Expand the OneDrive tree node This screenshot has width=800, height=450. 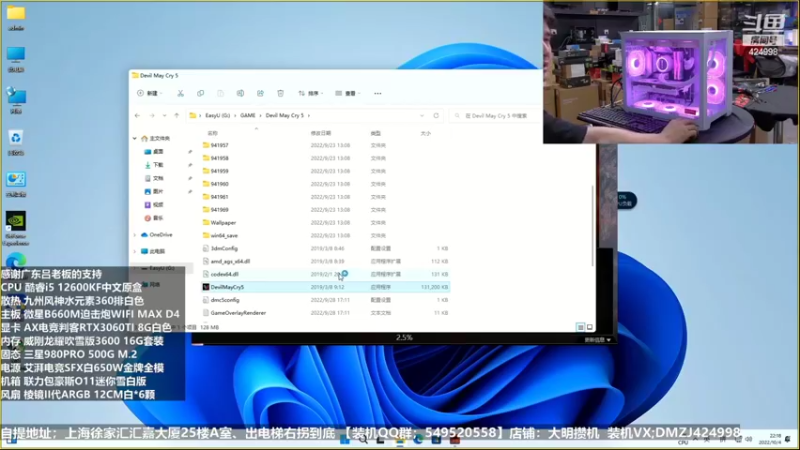(135, 235)
